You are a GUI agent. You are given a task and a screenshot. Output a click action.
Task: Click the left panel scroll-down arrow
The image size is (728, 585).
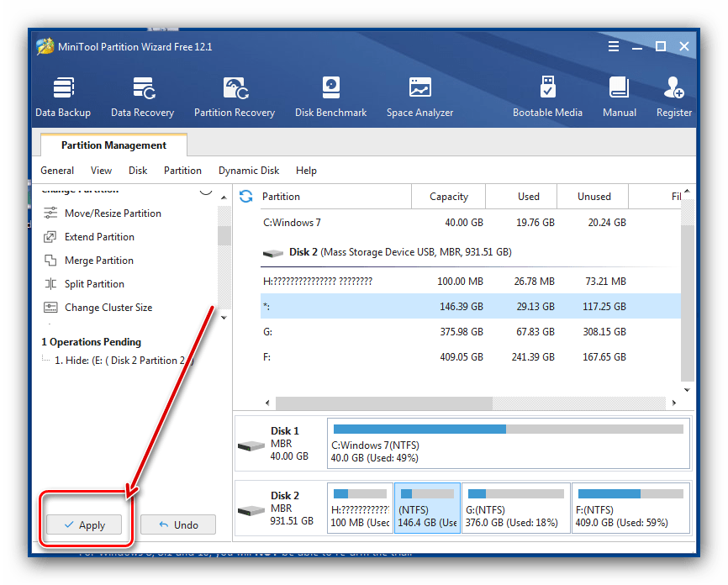(224, 318)
